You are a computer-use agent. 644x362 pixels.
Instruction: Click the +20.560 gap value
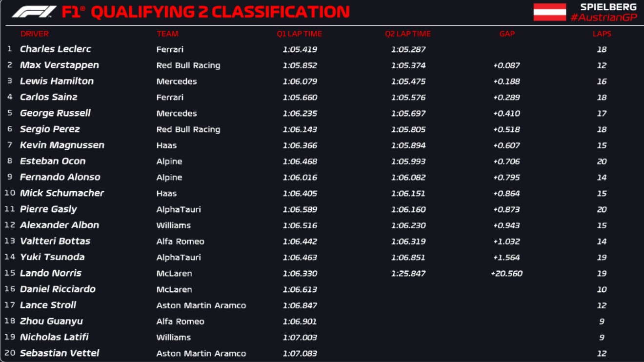tap(506, 274)
